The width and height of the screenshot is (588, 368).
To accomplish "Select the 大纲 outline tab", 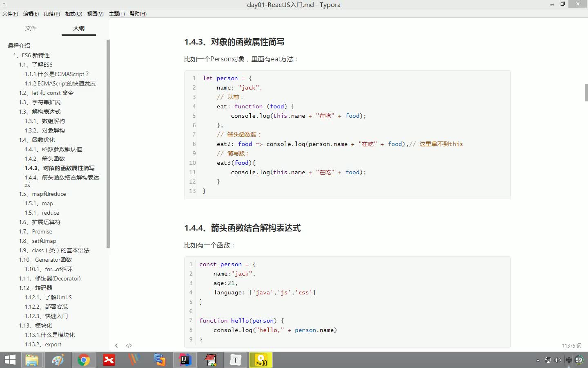I will (x=79, y=28).
